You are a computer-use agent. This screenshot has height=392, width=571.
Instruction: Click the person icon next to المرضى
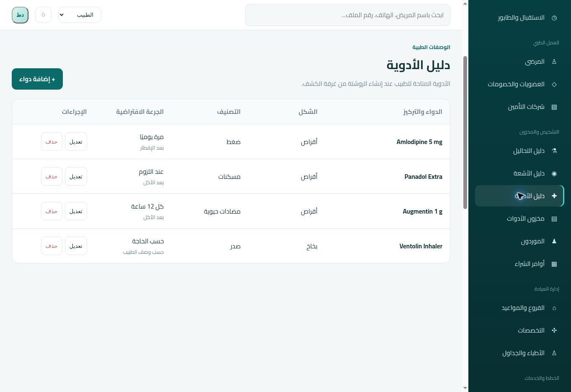pos(554,62)
